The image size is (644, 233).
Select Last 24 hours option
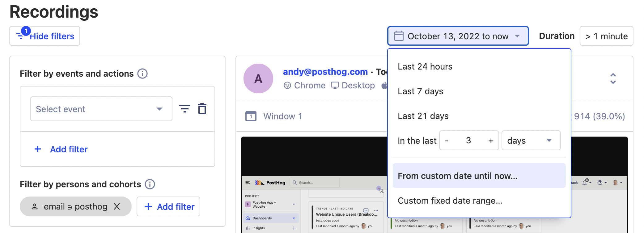point(425,66)
